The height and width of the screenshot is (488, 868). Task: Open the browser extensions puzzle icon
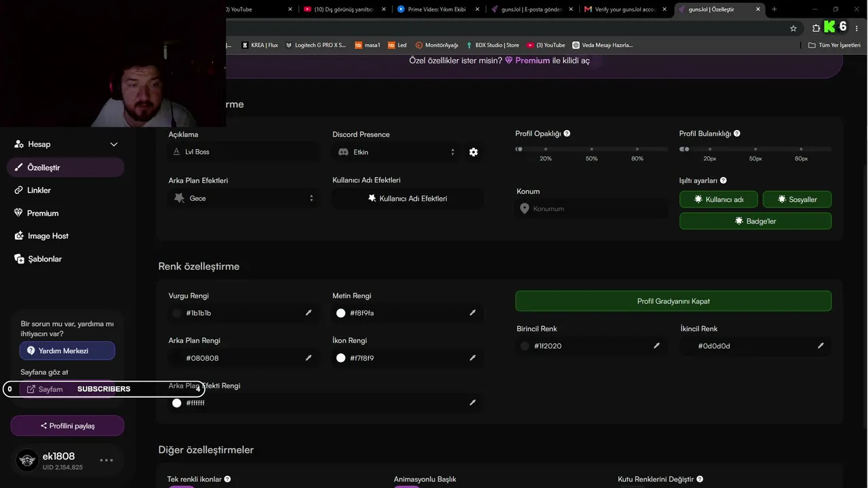point(816,28)
